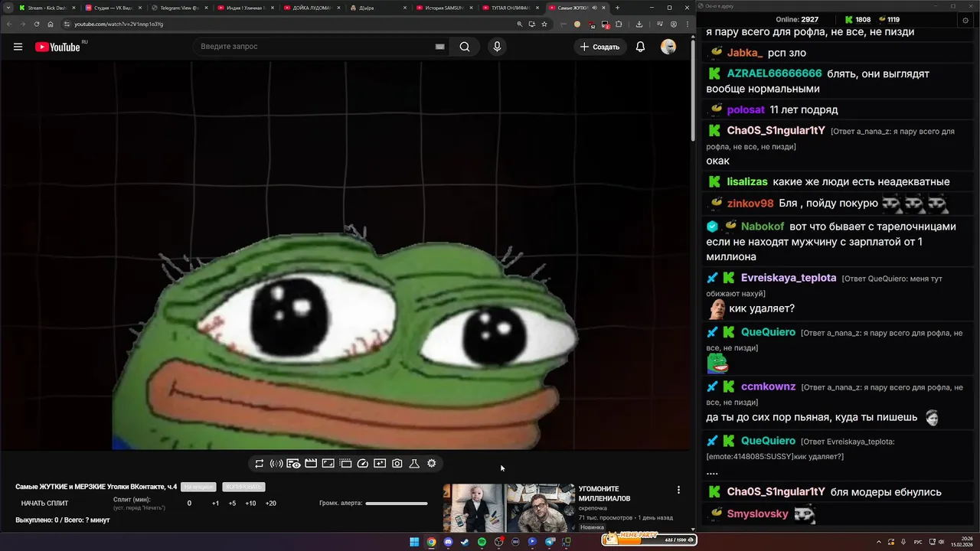
Task: Click the +5 split minutes button
Action: (x=232, y=504)
